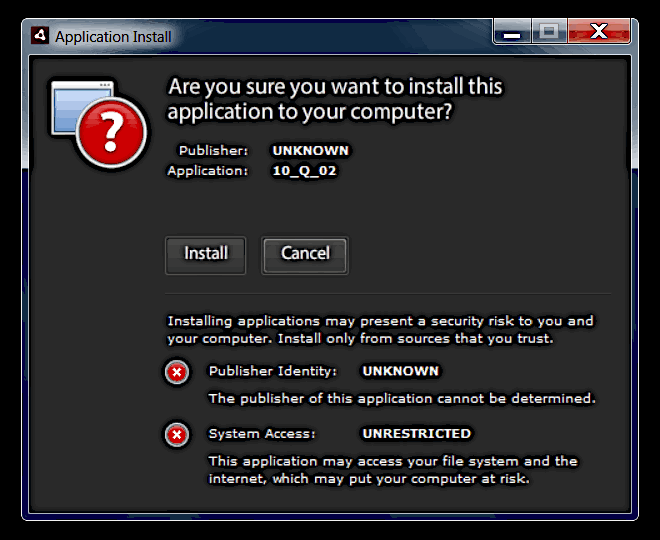
Task: Click the UNKNOWN value next to Publisher Identity
Action: coord(401,371)
